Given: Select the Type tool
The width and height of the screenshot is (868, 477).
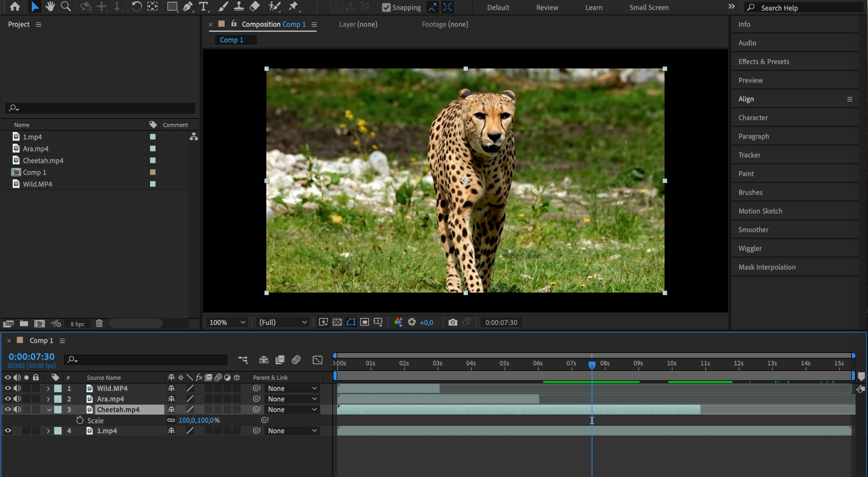Looking at the screenshot, I should coord(203,6).
